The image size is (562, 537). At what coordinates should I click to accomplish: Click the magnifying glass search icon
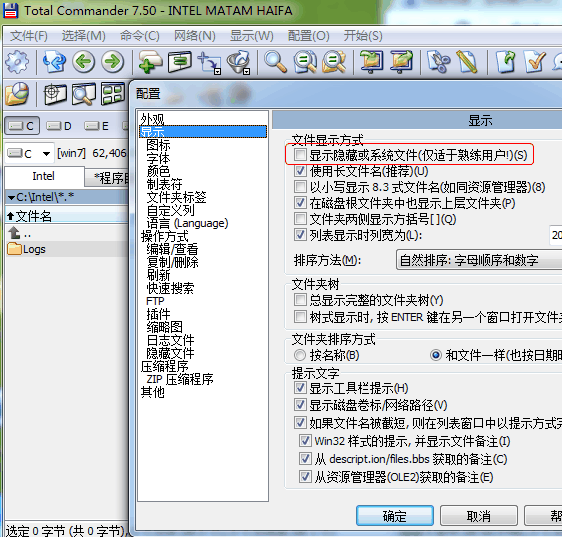click(x=275, y=62)
